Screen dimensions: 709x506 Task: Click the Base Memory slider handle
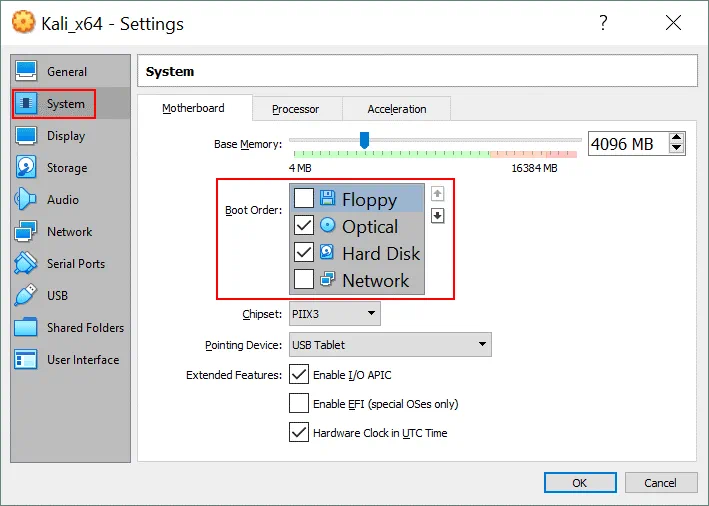(x=364, y=140)
